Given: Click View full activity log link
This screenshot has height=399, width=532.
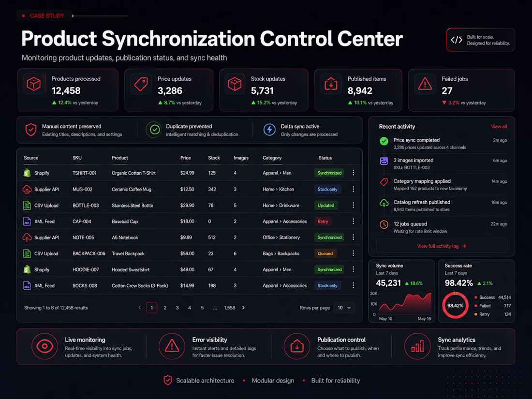Looking at the screenshot, I should click(442, 246).
